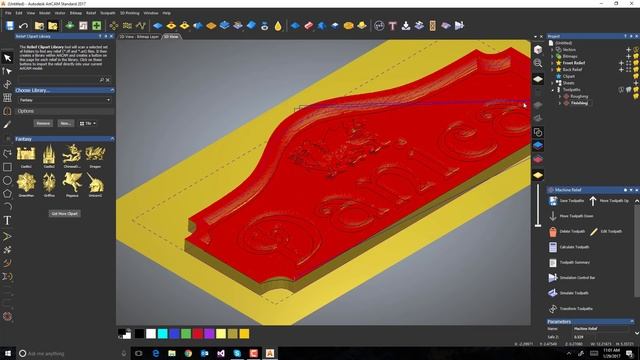Viewport: 640px width, 360px height.
Task: Select the Arc drawing tool
Action: point(7,206)
